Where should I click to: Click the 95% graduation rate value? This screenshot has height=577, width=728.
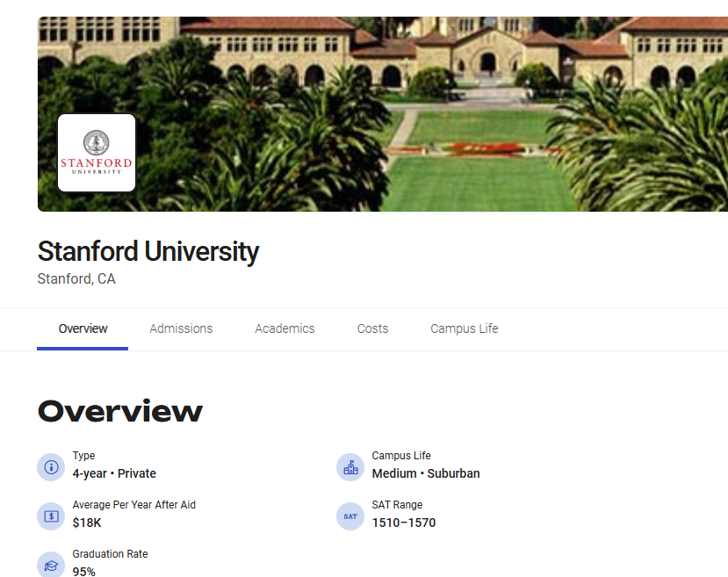84,571
